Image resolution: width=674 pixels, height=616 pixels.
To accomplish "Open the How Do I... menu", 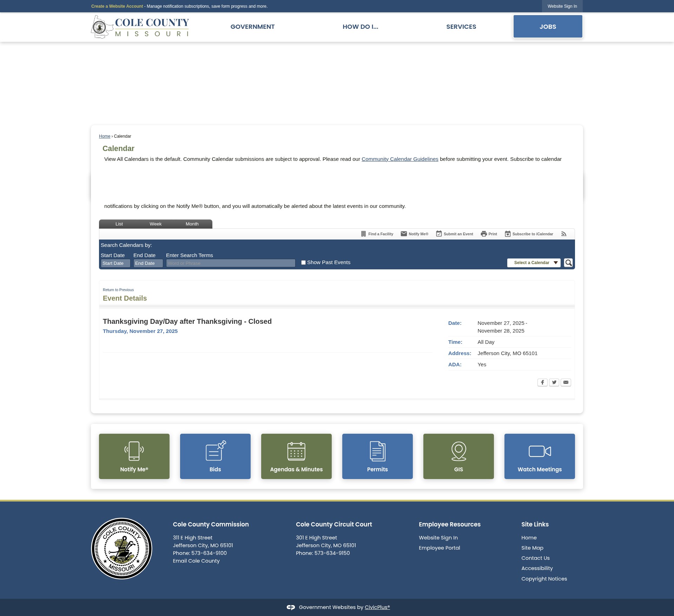I will tap(360, 27).
